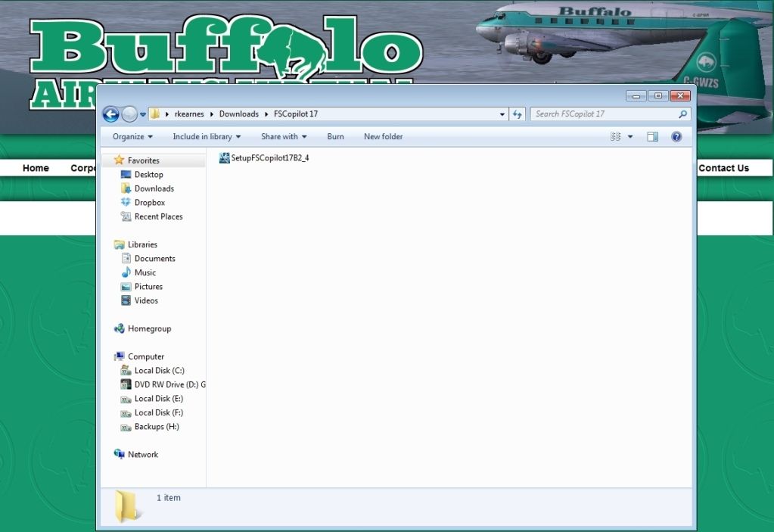Click the Refresh button beside address bar
Image resolution: width=774 pixels, height=532 pixels.
click(517, 114)
